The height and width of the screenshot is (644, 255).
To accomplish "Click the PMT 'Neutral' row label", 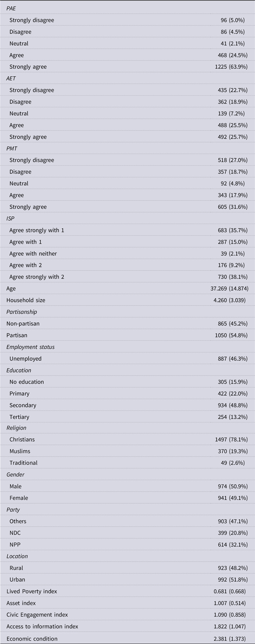I will (19, 183).
